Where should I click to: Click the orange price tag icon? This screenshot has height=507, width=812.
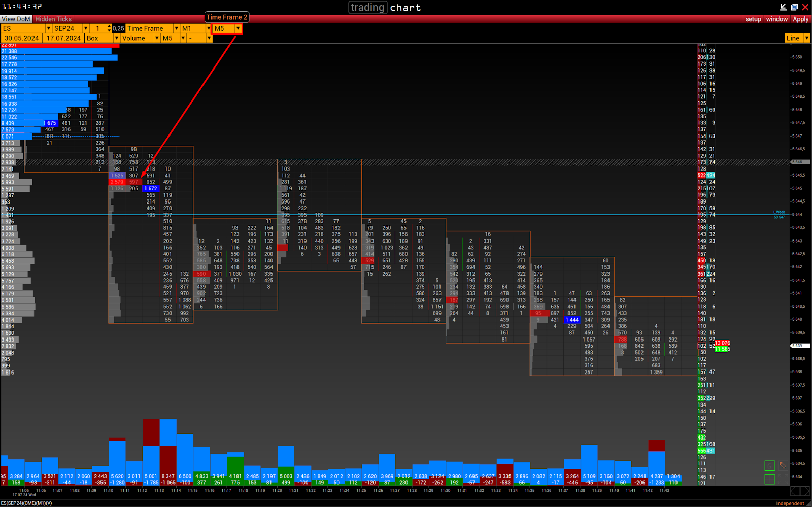[783, 465]
